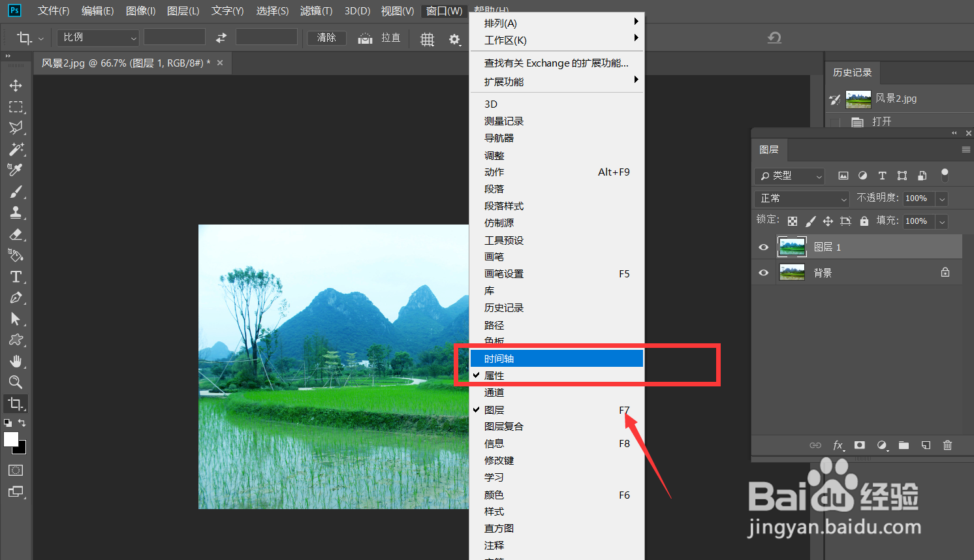Toggle the 属性 panel checkmark entry
Image resolution: width=974 pixels, height=560 pixels.
point(557,375)
